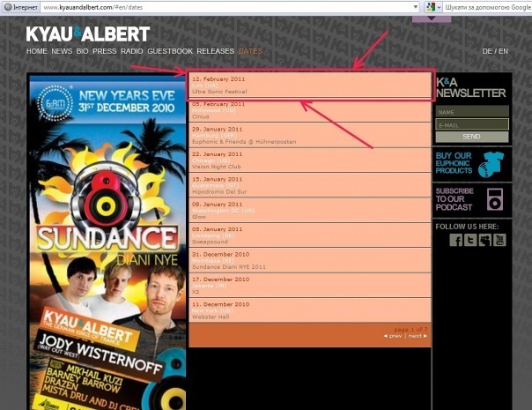
Task: Open the Releases menu item
Action: [215, 51]
